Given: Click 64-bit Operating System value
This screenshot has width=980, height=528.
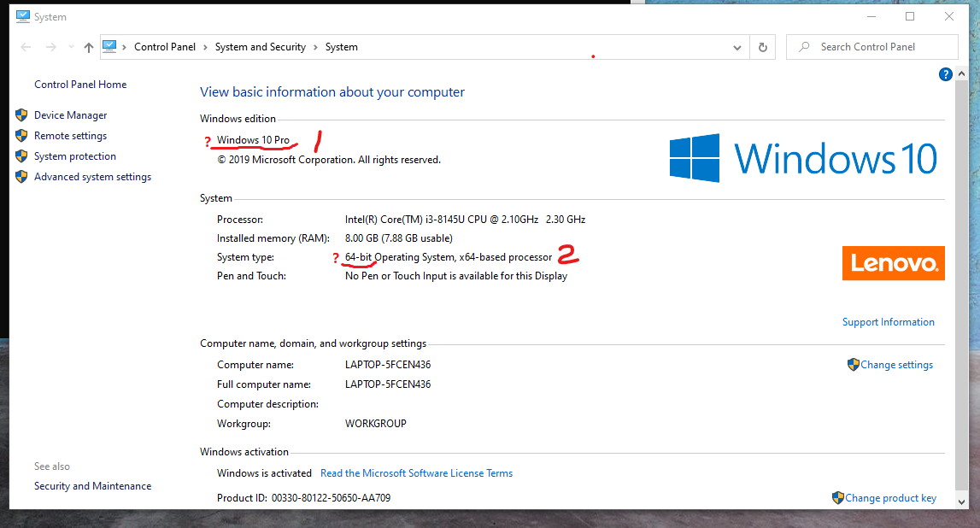Looking at the screenshot, I should (448, 257).
